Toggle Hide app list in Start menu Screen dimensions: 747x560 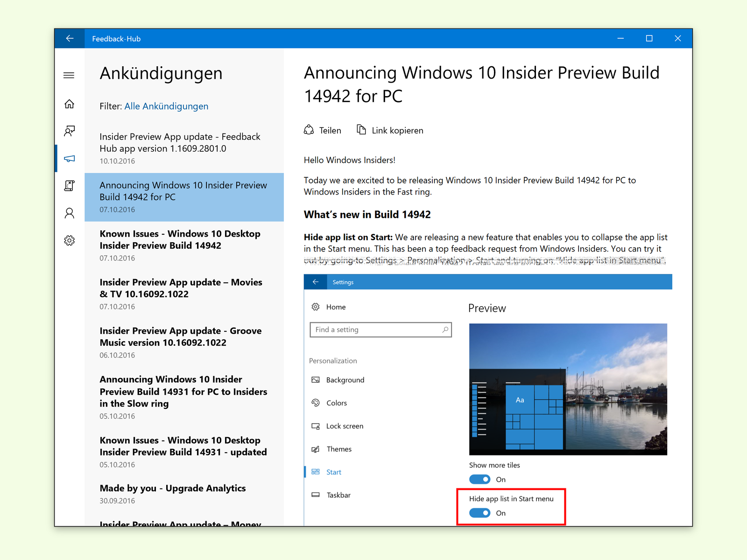[x=480, y=513]
